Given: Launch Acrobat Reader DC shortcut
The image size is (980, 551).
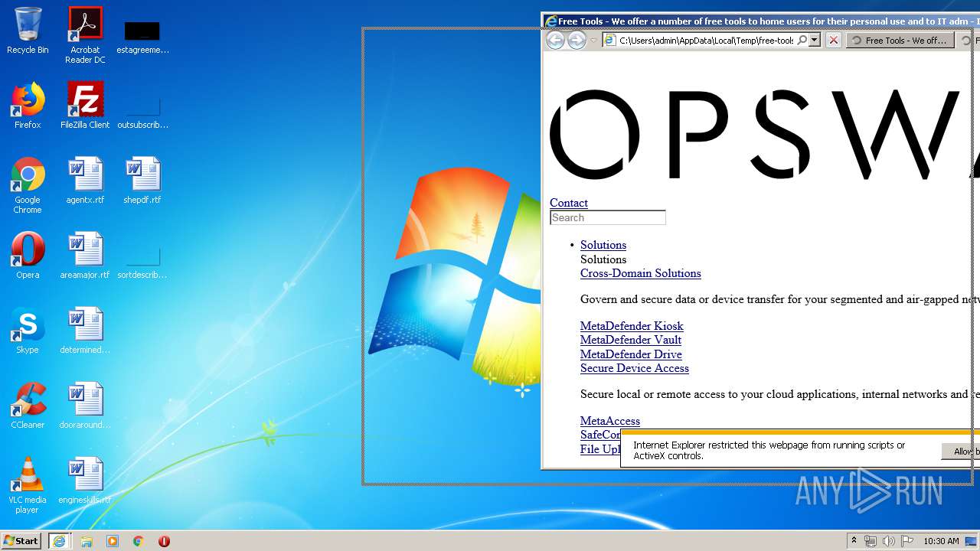Looking at the screenshot, I should (x=85, y=35).
